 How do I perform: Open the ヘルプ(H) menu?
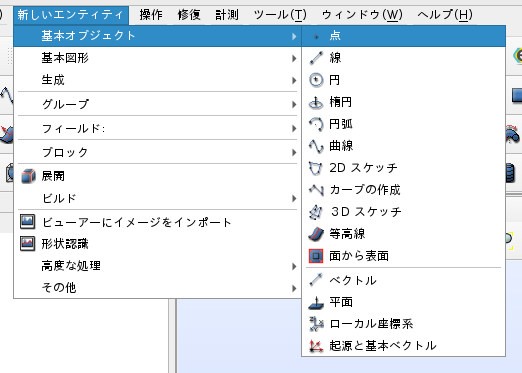click(445, 15)
